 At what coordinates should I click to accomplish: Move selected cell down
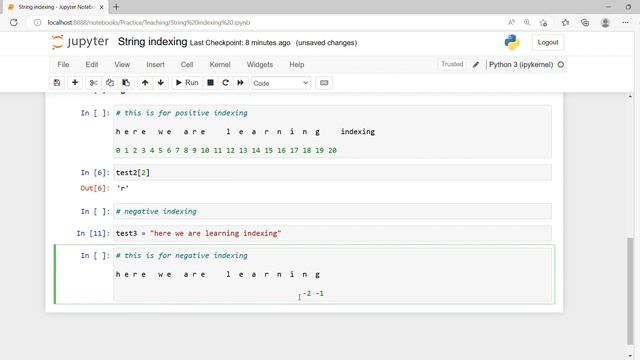click(161, 83)
